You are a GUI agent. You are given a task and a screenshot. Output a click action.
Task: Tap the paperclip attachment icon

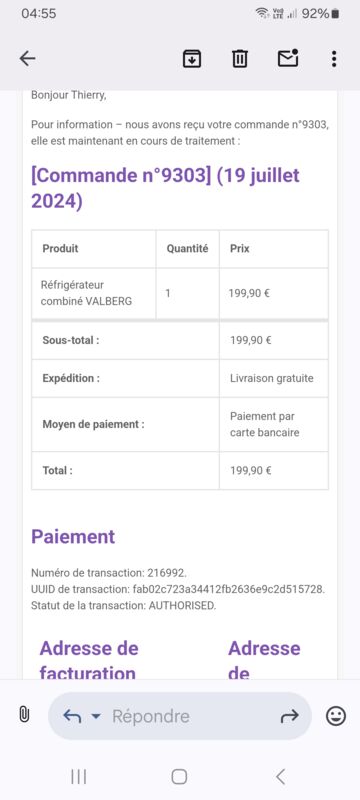pyautogui.click(x=24, y=715)
